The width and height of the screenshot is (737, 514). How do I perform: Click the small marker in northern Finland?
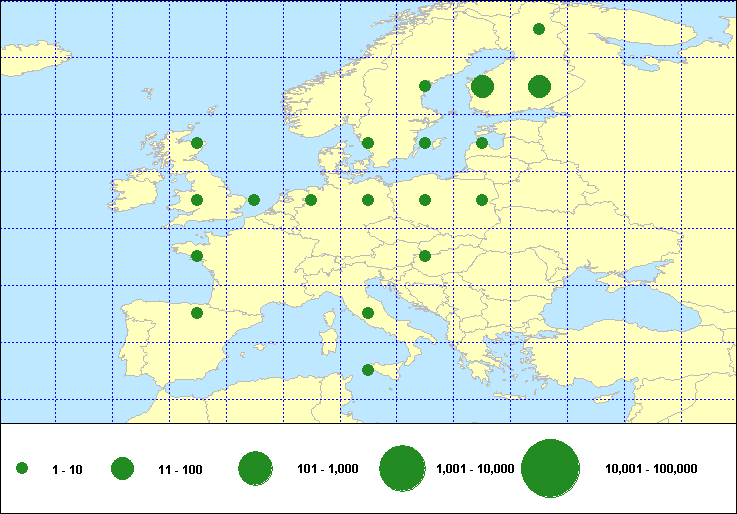coord(539,29)
